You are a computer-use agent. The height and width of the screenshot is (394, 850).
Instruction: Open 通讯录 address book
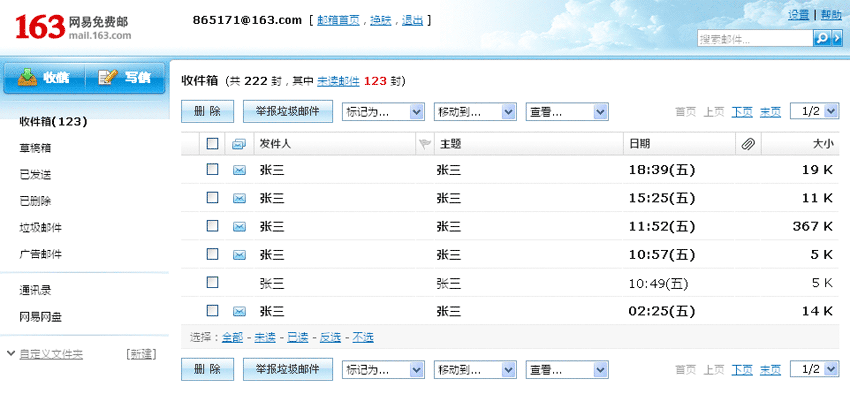[35, 290]
